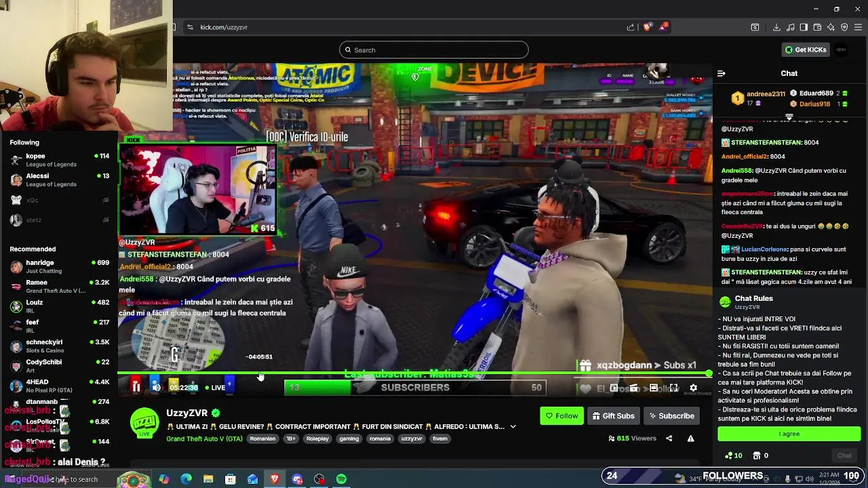
Task: Open the browser media playlist music icon
Action: [790, 27]
